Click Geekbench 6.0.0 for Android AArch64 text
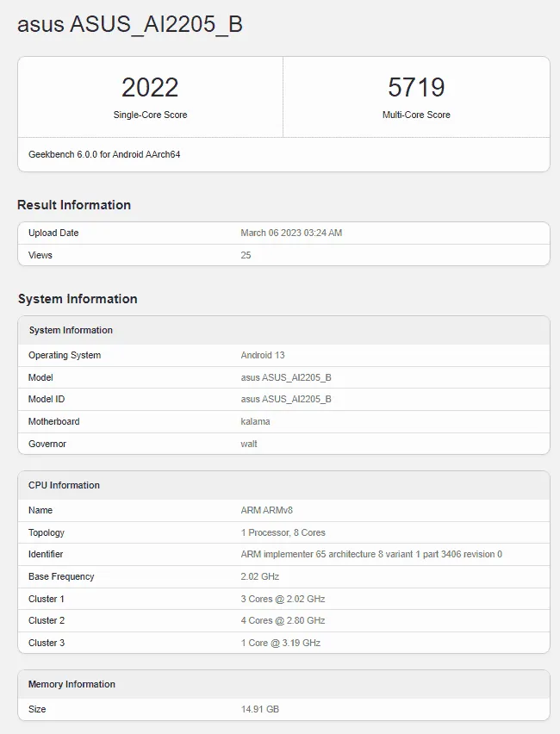Screen dimensions: 560x734 (x=104, y=154)
